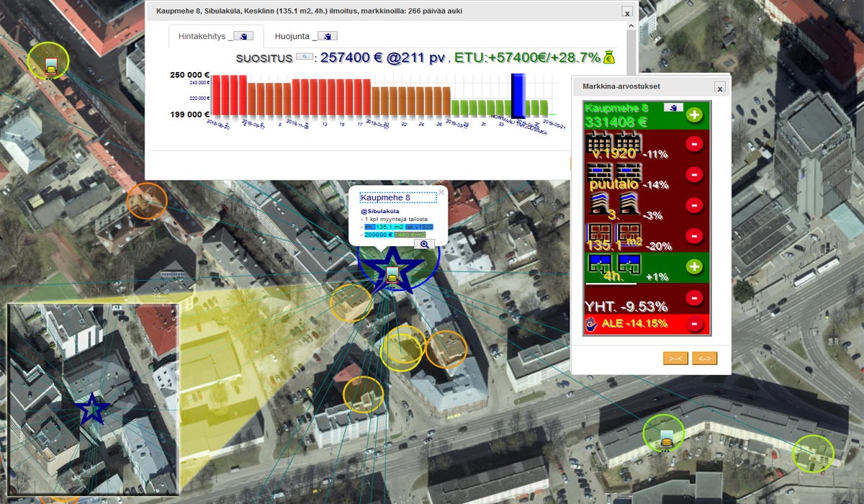The width and height of the screenshot is (864, 504).
Task: Click the blue star in the inset mini-map
Action: tap(92, 409)
